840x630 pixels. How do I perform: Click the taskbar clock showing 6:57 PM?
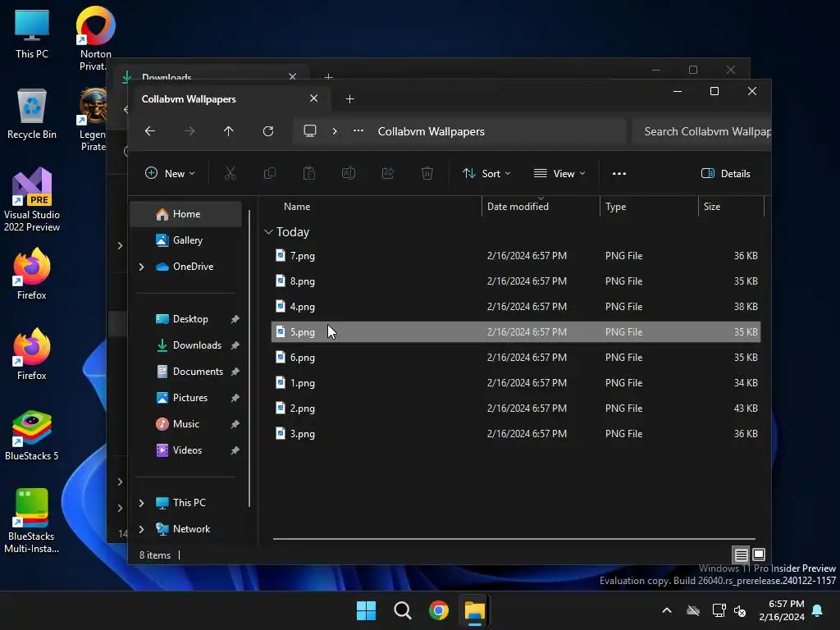click(x=782, y=610)
